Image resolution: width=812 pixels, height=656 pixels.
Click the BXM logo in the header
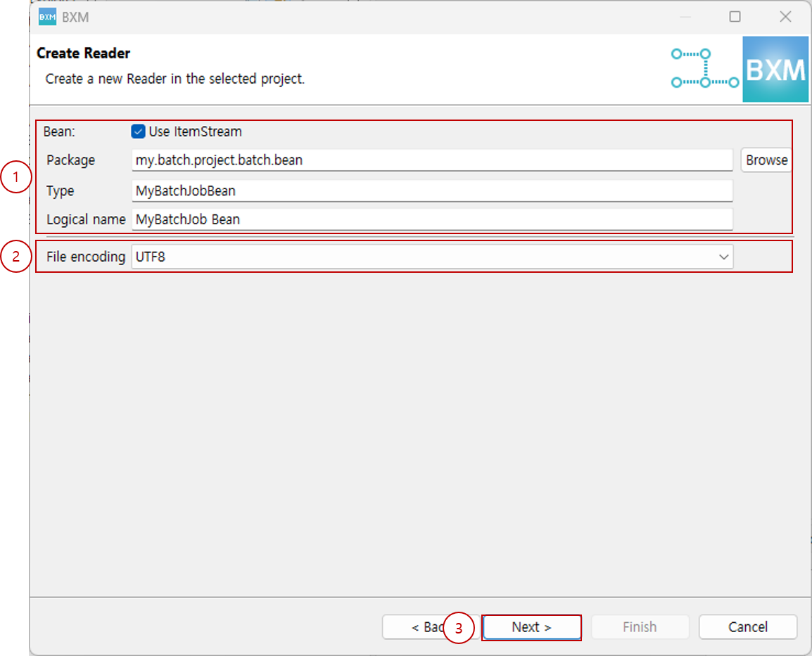(x=775, y=69)
